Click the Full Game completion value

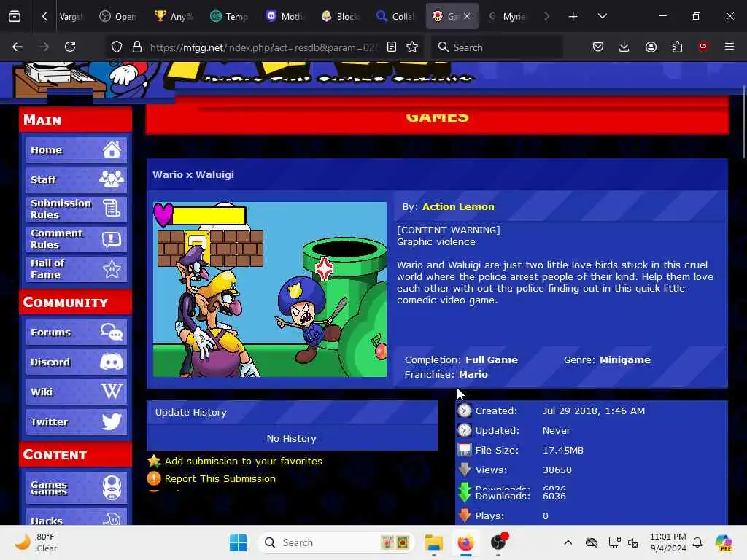pos(491,360)
